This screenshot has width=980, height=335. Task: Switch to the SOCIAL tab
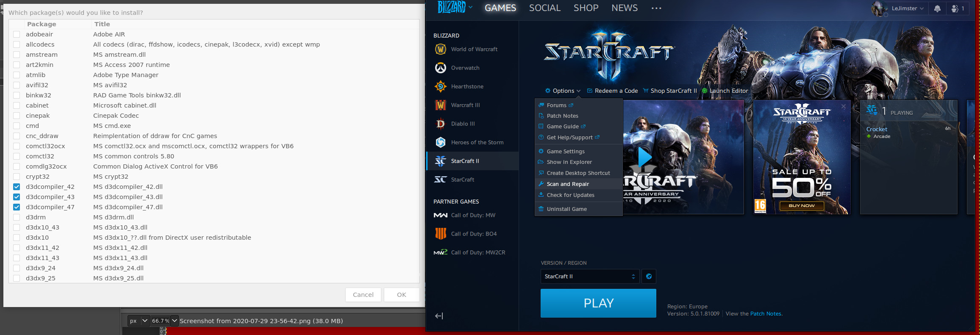coord(545,8)
